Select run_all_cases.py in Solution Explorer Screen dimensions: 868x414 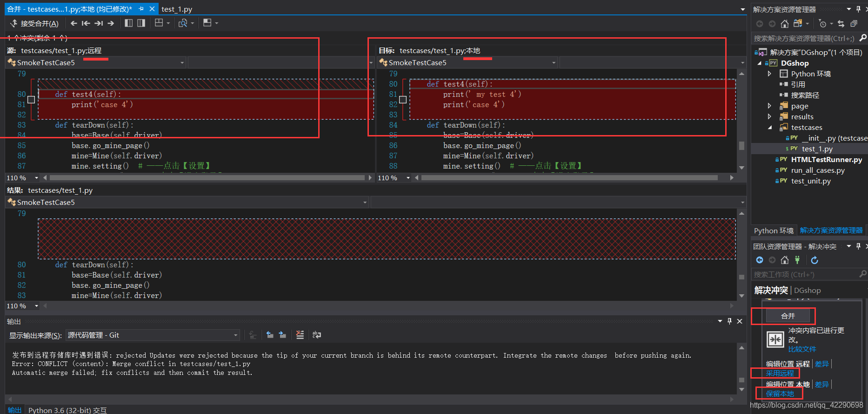(818, 170)
